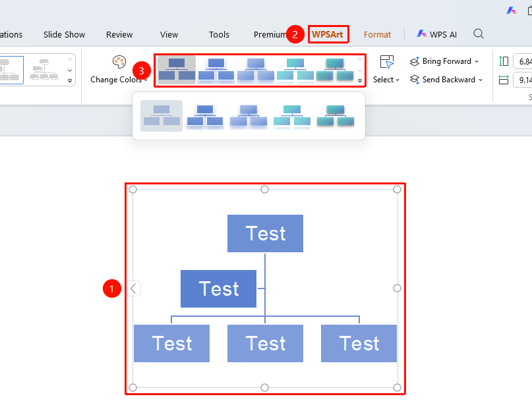Click the text pane collapse arrow on diagram
Screen dimensions: 532x409
(134, 288)
